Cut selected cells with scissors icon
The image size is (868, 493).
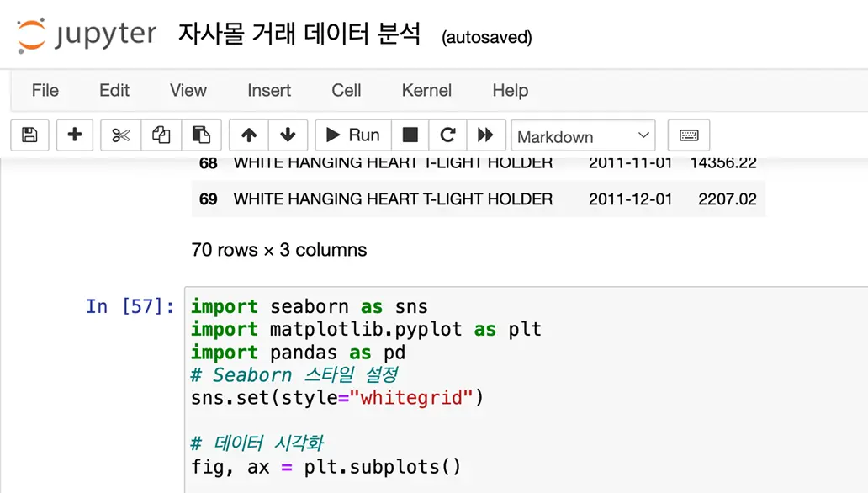coord(121,135)
